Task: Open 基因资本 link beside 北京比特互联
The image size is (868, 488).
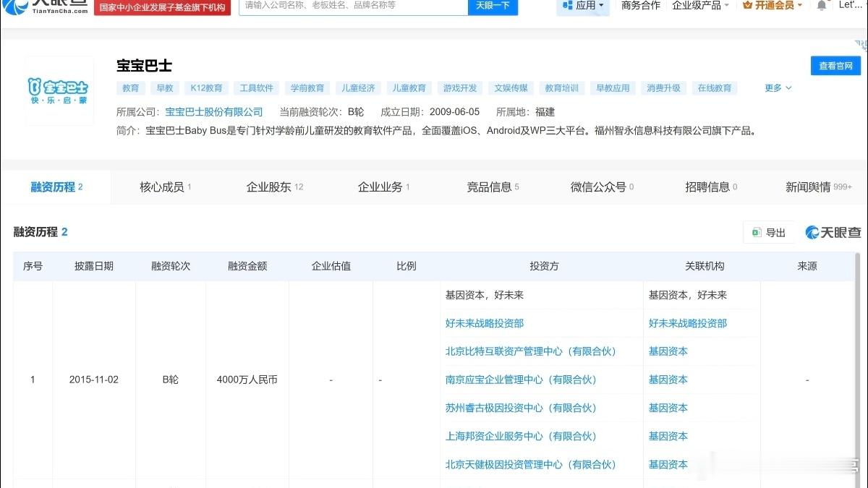Action: [668, 351]
